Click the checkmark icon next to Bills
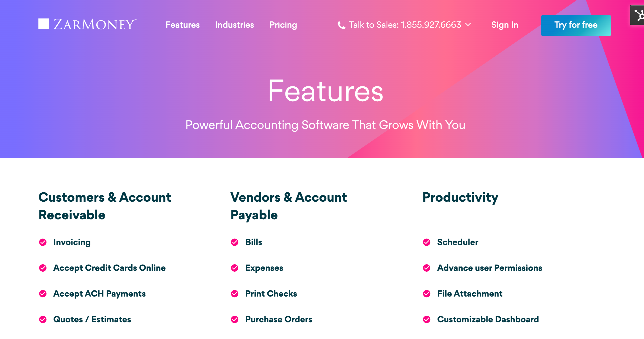This screenshot has width=644, height=339. point(234,242)
